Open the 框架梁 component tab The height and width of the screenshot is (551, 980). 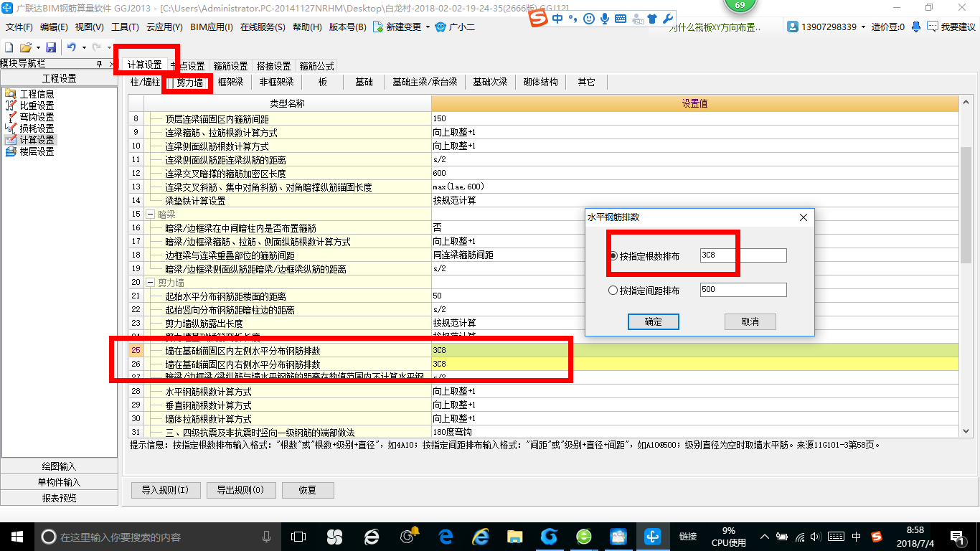coord(231,83)
